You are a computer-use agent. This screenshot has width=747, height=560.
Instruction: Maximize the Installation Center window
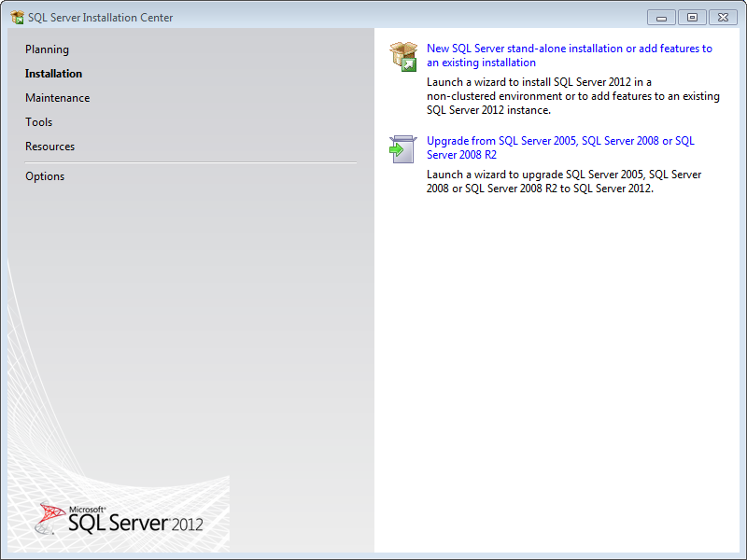tap(692, 18)
